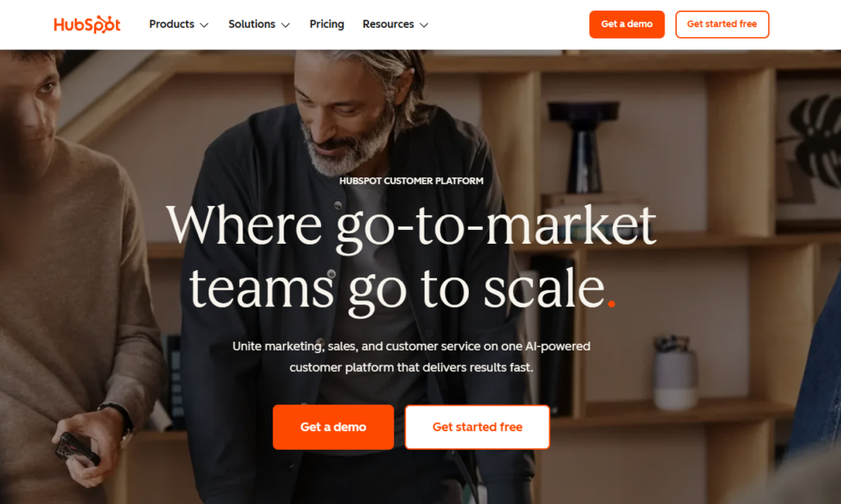Click the "Where go-to-market" headline line
The image size is (841, 504).
coord(411,225)
